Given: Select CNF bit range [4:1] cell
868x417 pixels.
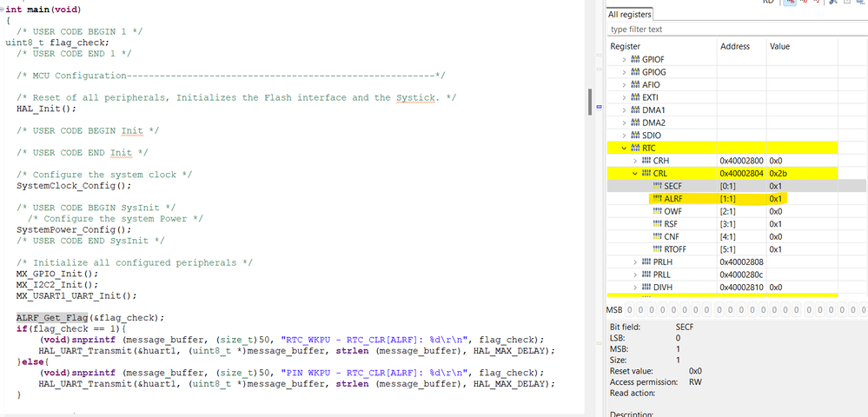Looking at the screenshot, I should pos(742,236).
